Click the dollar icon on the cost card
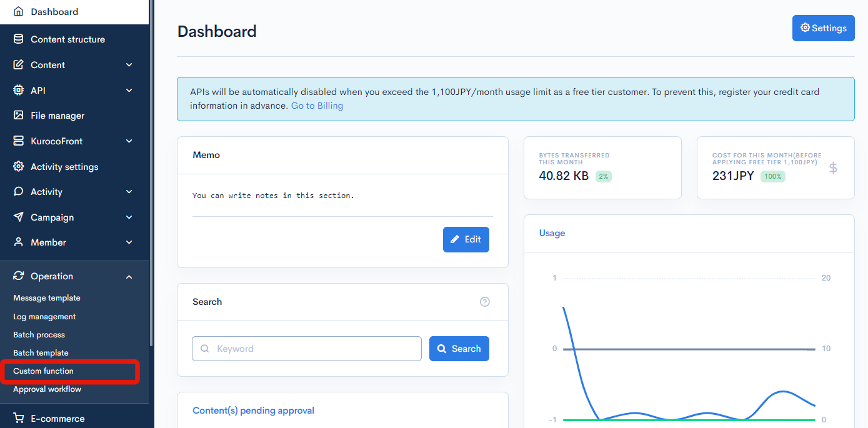Viewport: 868px width, 428px height. point(834,167)
